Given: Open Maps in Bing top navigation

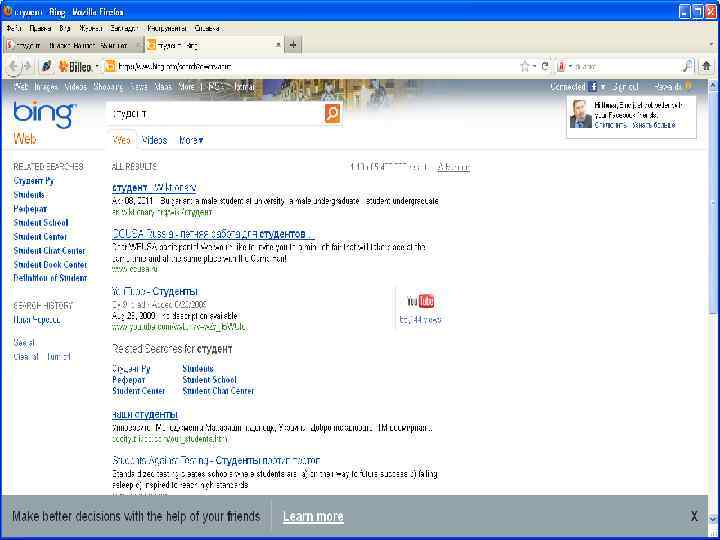Looking at the screenshot, I should click(163, 86).
